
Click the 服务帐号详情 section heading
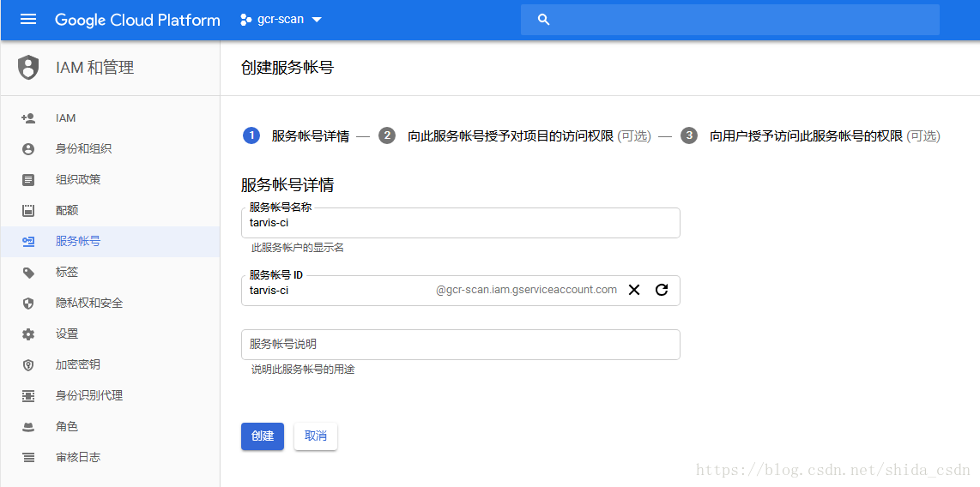[287, 185]
